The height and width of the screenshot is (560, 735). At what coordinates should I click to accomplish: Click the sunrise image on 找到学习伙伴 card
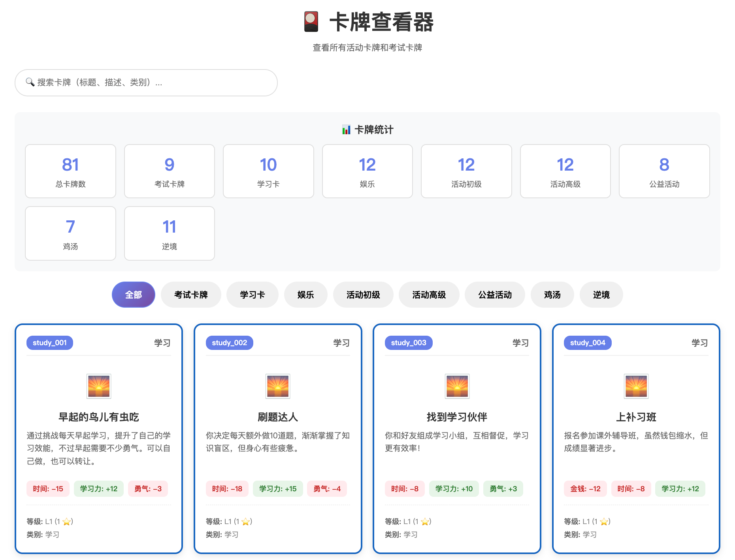point(457,386)
